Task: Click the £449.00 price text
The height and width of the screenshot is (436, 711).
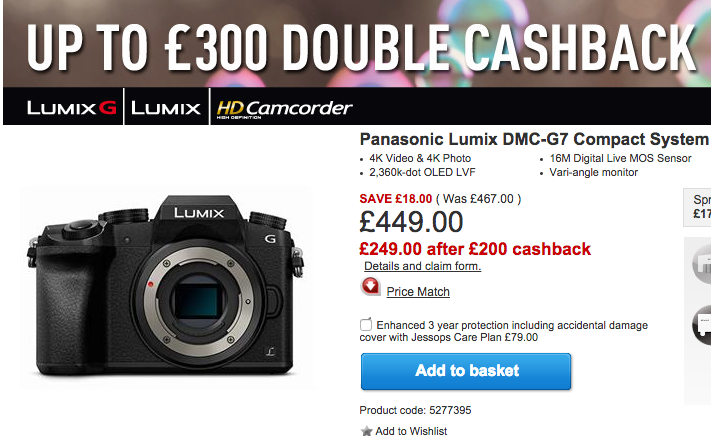Action: [411, 222]
